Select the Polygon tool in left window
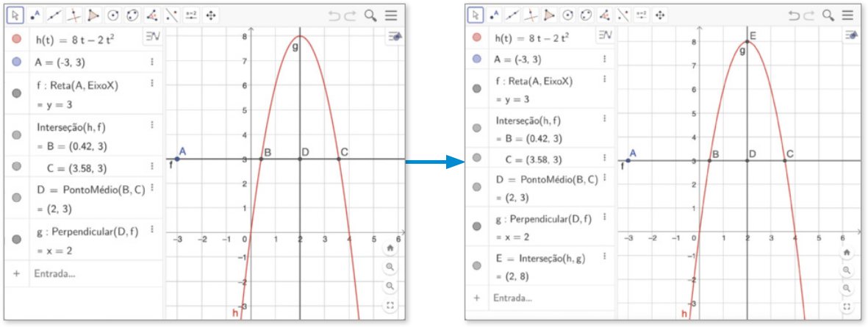The height and width of the screenshot is (327, 868). 93,15
